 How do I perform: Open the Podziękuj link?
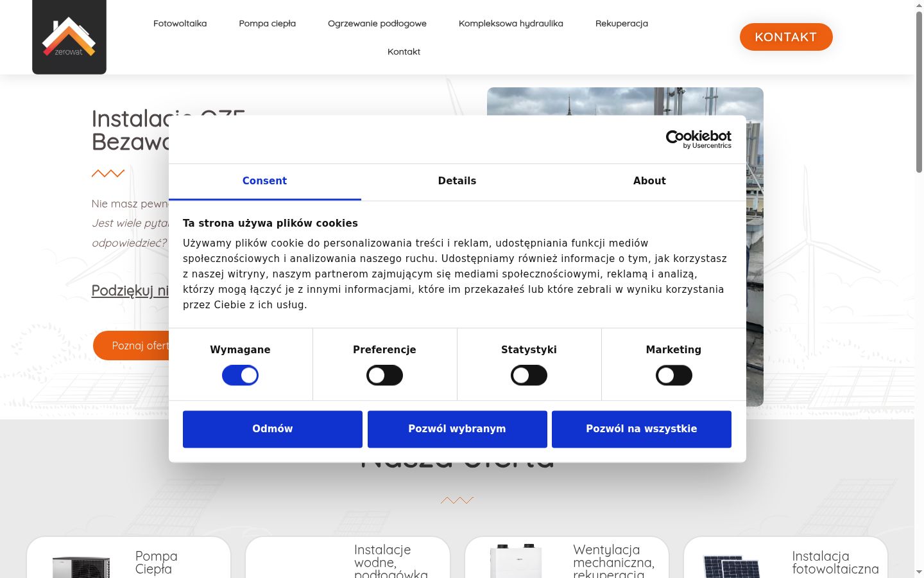point(130,290)
